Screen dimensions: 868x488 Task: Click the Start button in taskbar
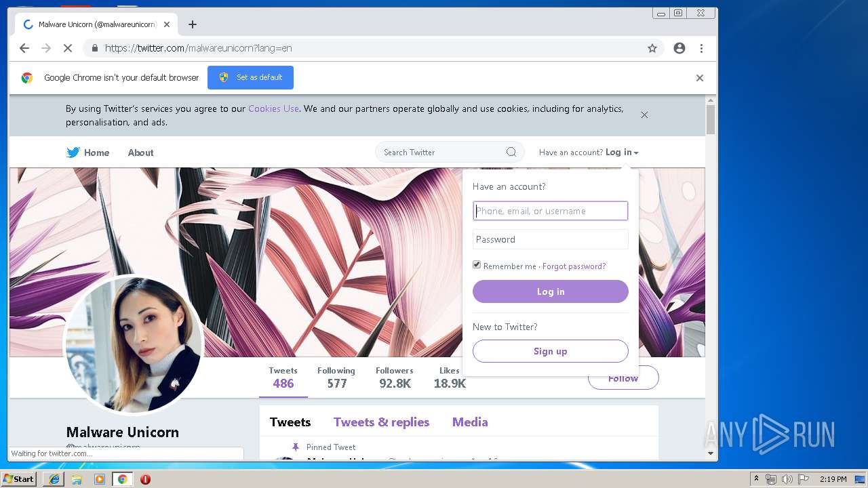coord(18,479)
